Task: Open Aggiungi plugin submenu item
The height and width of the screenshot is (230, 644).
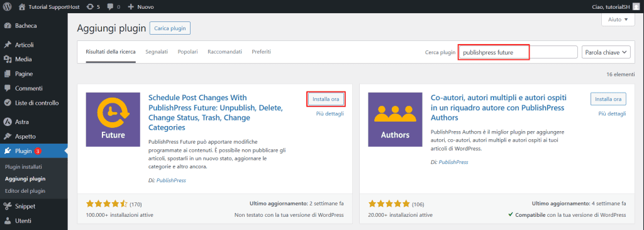Action: [x=25, y=179]
